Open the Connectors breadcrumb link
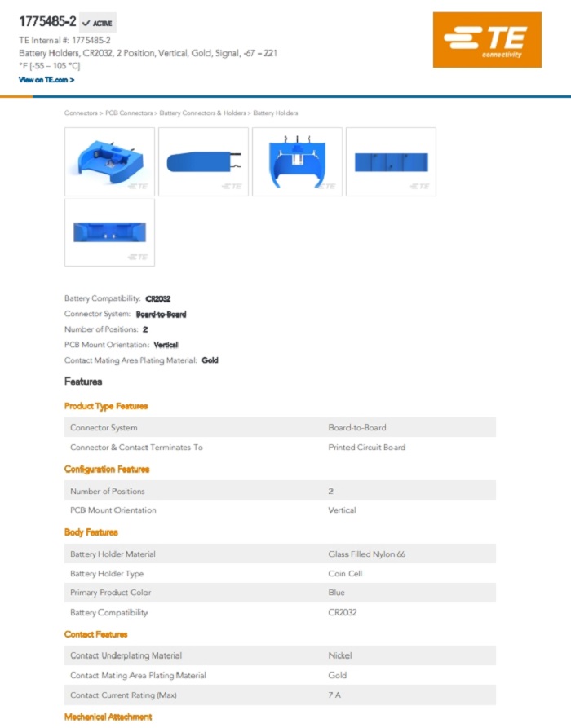 point(81,113)
